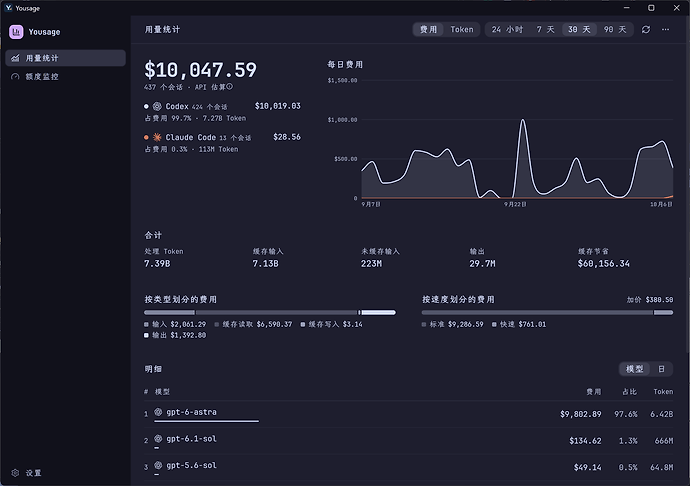Click the total $10,047.59 amount

pyautogui.click(x=200, y=70)
